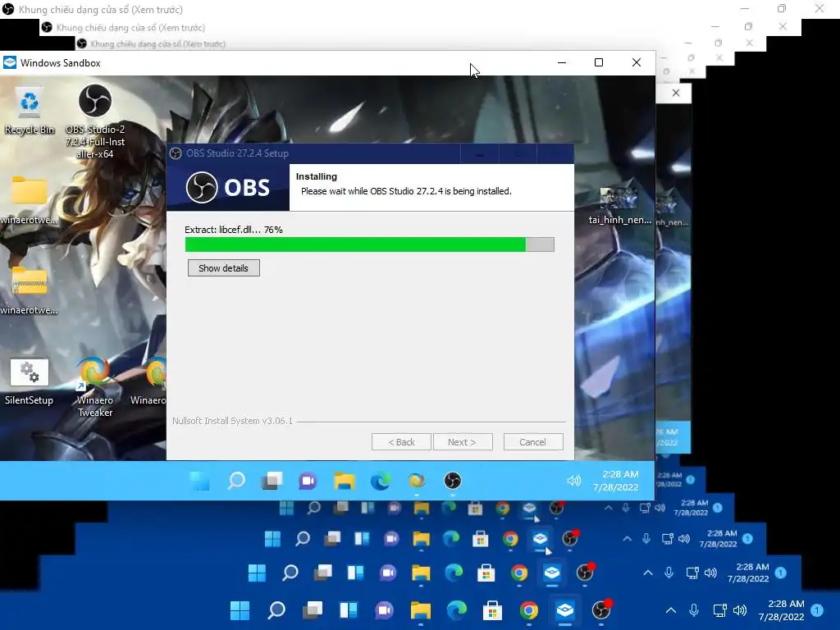Click the microphone tray icon on bottommost taskbar
840x630 pixels.
(694, 610)
